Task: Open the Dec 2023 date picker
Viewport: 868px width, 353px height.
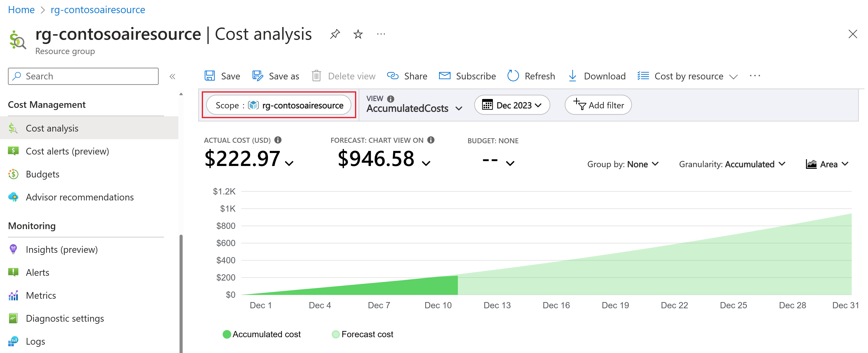Action: pyautogui.click(x=512, y=105)
